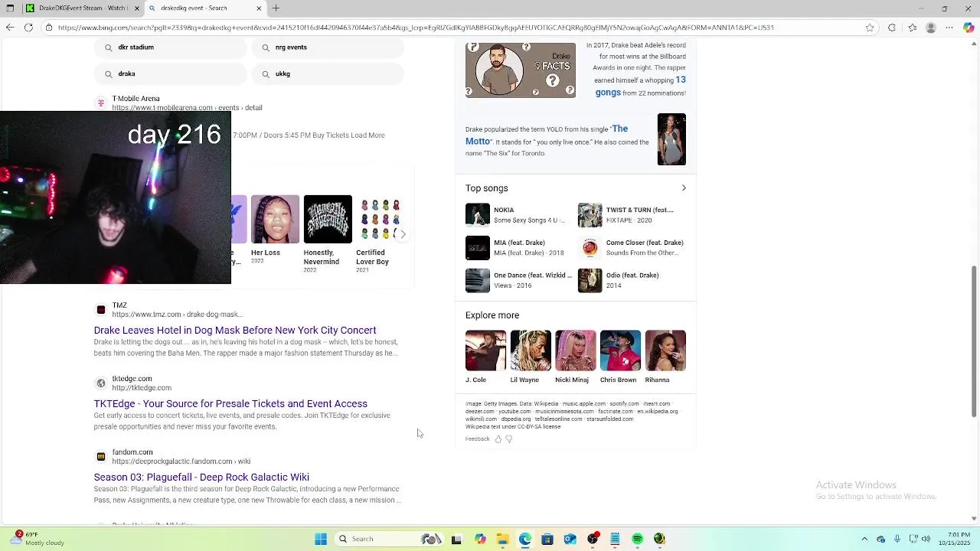Open the tab actions menu icon
Screen dimensions: 980x551
(x=10, y=8)
